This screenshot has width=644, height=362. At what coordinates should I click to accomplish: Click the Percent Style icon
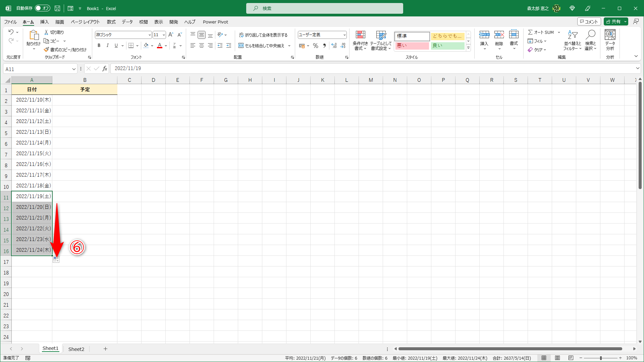(x=315, y=46)
